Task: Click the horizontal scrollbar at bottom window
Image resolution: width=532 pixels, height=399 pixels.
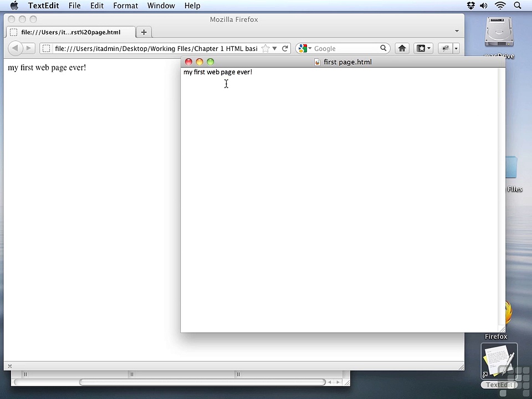Action: click(203, 382)
